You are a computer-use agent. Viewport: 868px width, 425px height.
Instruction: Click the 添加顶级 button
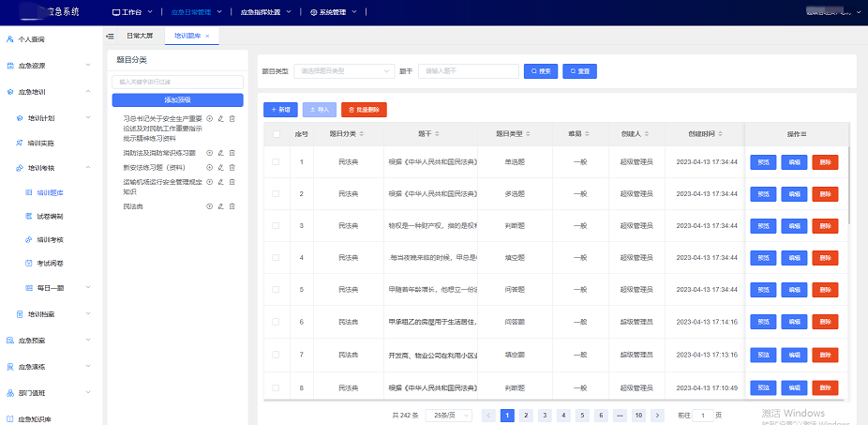pyautogui.click(x=178, y=99)
